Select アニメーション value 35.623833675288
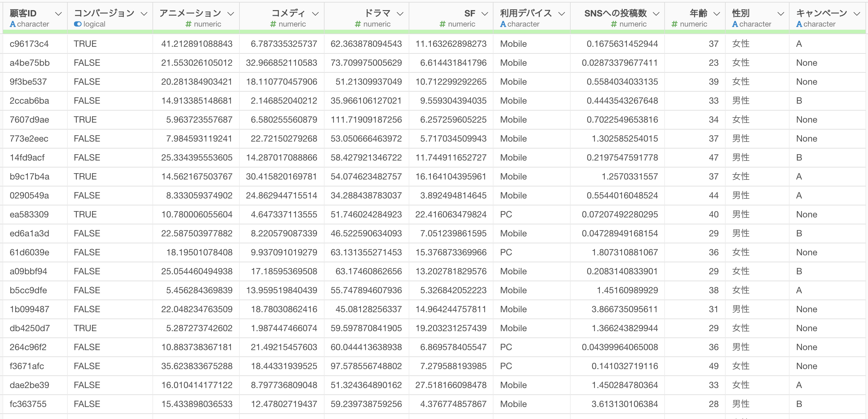The height and width of the screenshot is (419, 868). (x=197, y=366)
